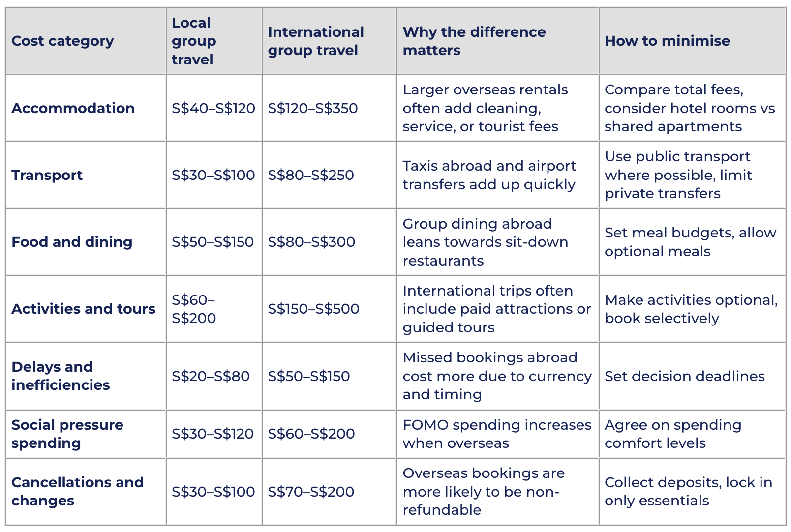The image size is (791, 532).
Task: Click the 'International group travel' header
Action: point(329,41)
